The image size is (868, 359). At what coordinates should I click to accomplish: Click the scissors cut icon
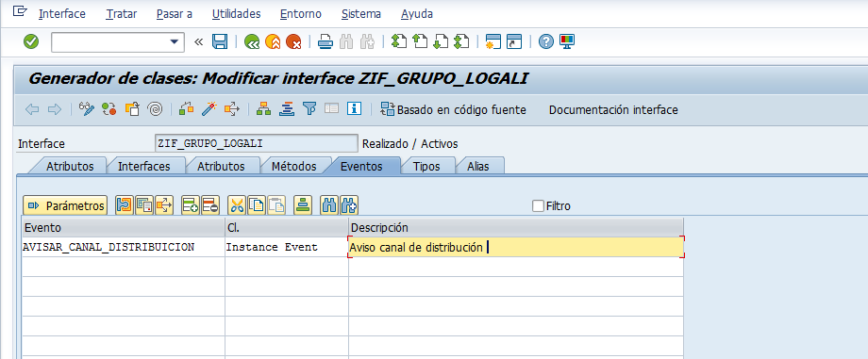pyautogui.click(x=237, y=205)
